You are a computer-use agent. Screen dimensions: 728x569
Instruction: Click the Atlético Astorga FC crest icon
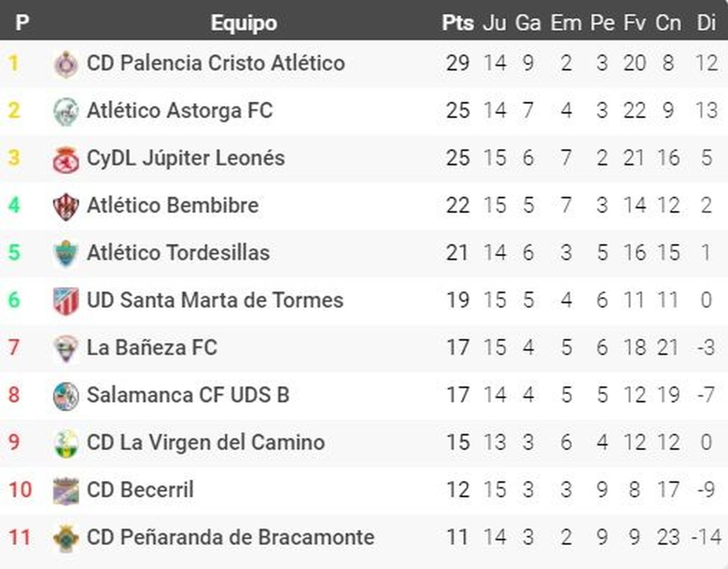tap(66, 112)
